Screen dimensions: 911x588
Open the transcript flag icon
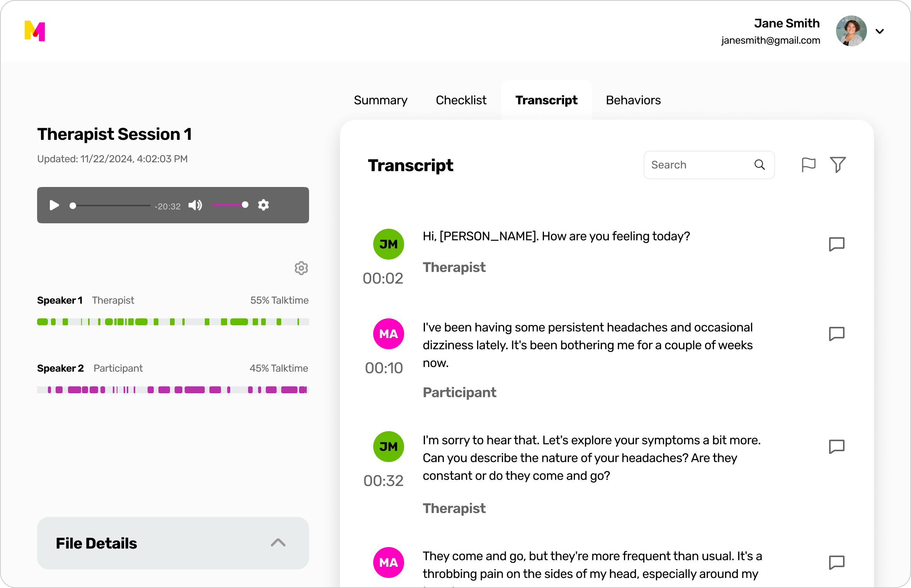point(808,165)
